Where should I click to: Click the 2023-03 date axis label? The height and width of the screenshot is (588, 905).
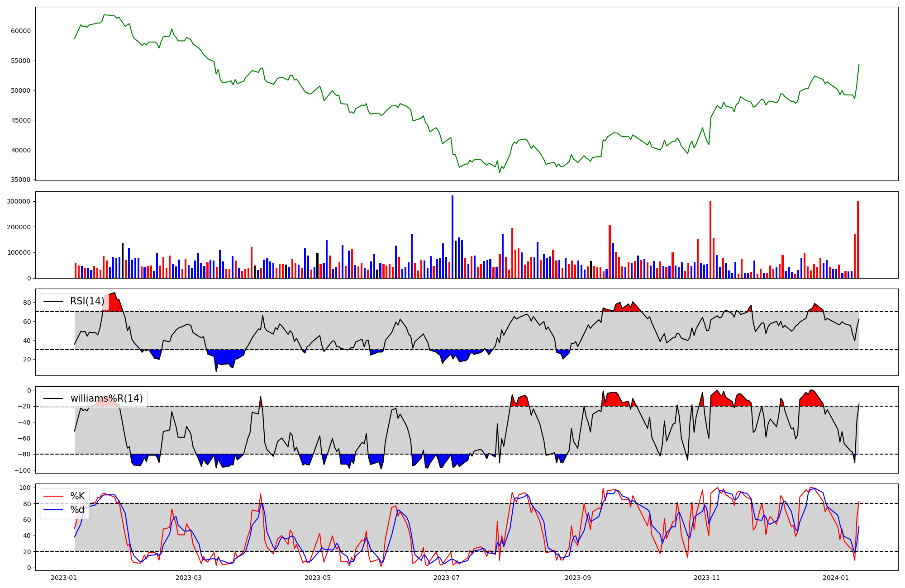pyautogui.click(x=188, y=578)
